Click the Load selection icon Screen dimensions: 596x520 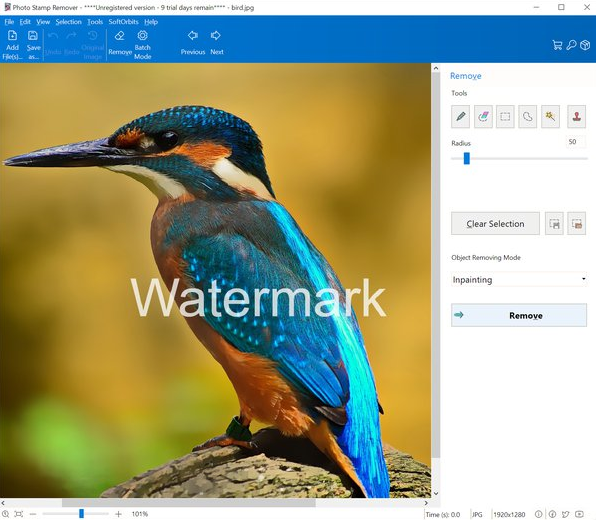point(577,224)
